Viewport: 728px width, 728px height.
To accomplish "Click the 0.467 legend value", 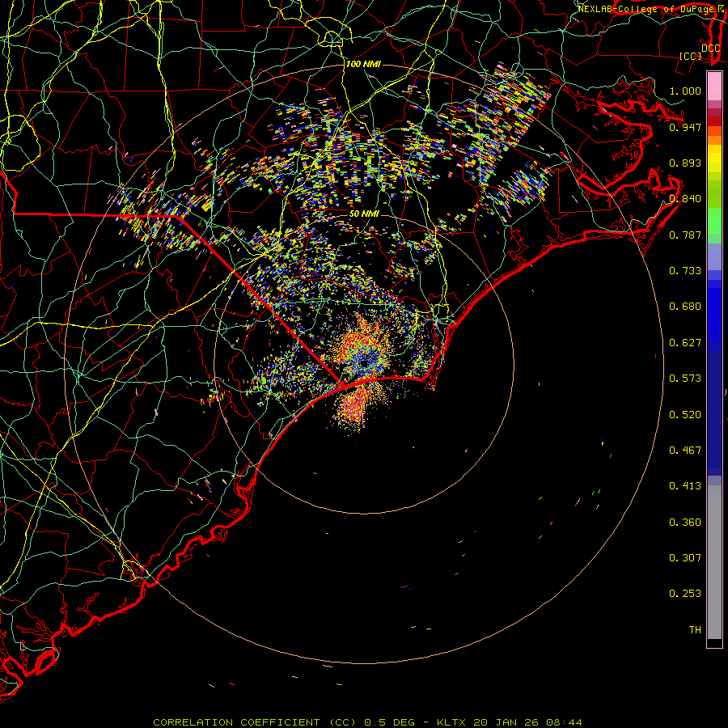I will [685, 451].
